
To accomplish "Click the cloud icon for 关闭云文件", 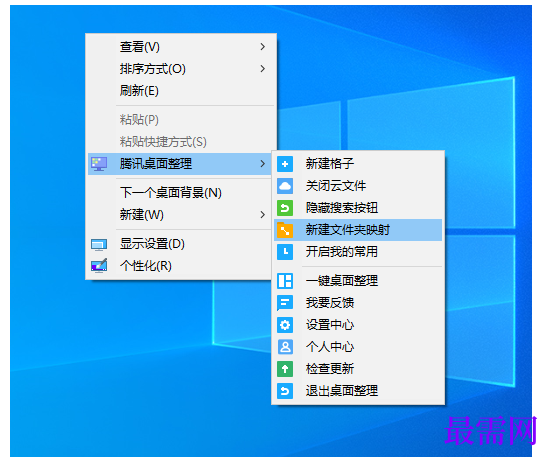I will [285, 186].
